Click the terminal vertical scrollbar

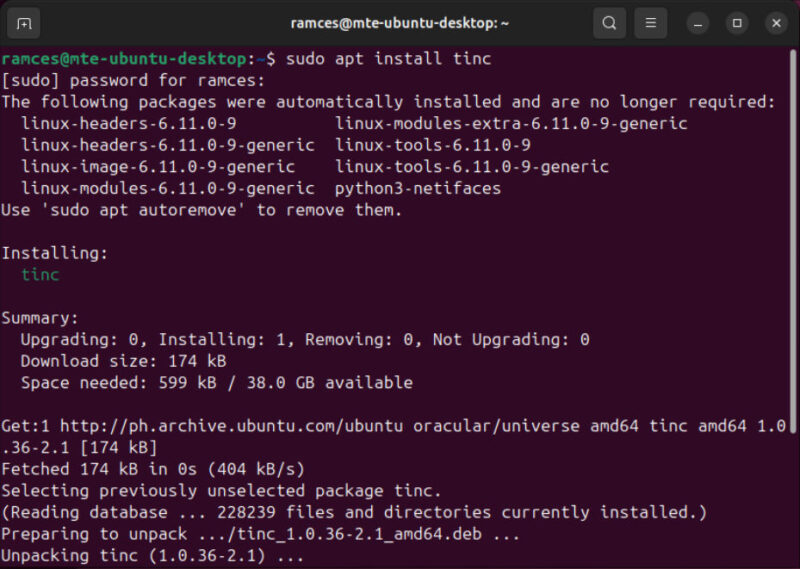pyautogui.click(x=793, y=241)
